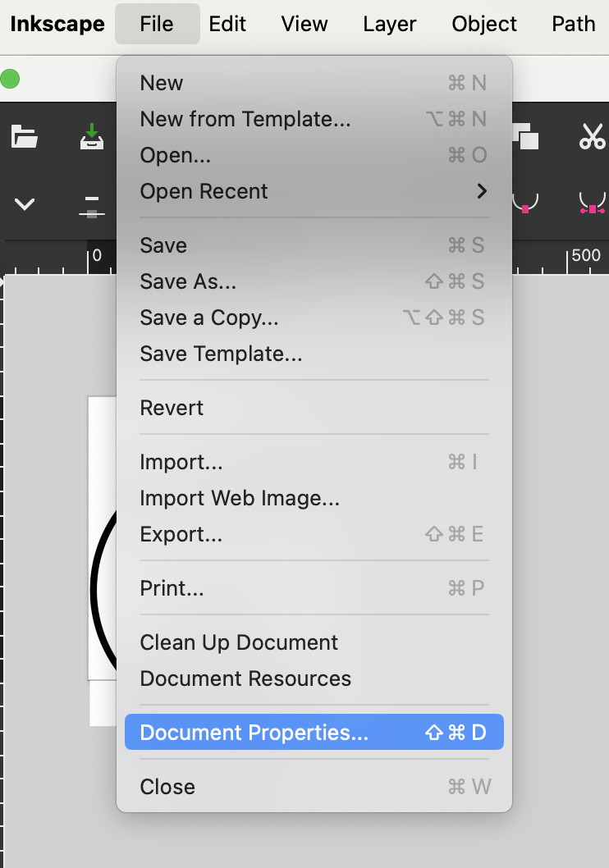Open the Path menu

[574, 24]
